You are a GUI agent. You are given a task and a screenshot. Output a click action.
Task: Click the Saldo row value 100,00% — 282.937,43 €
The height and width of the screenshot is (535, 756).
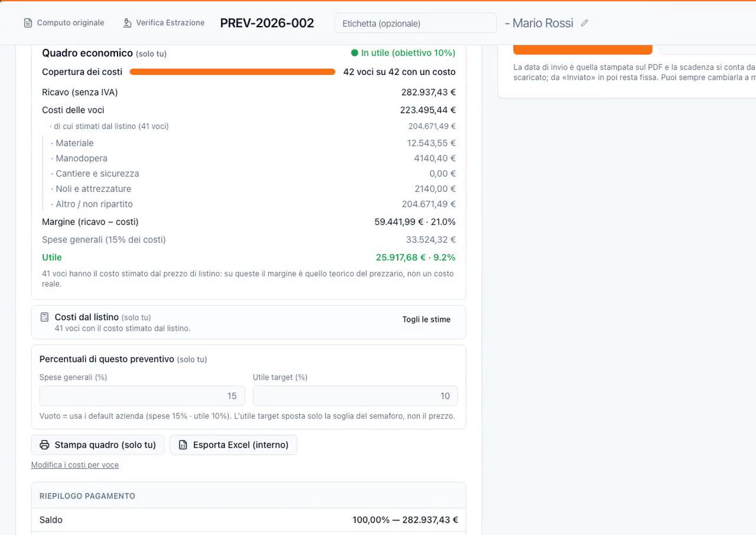point(405,520)
